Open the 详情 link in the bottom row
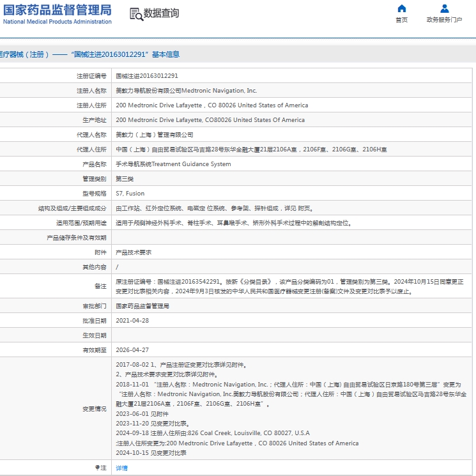 pos(122,468)
